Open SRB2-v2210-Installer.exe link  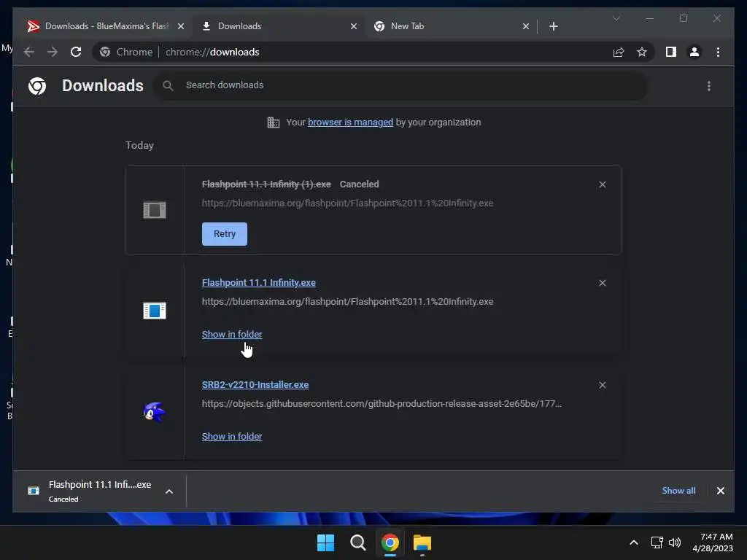click(x=255, y=385)
